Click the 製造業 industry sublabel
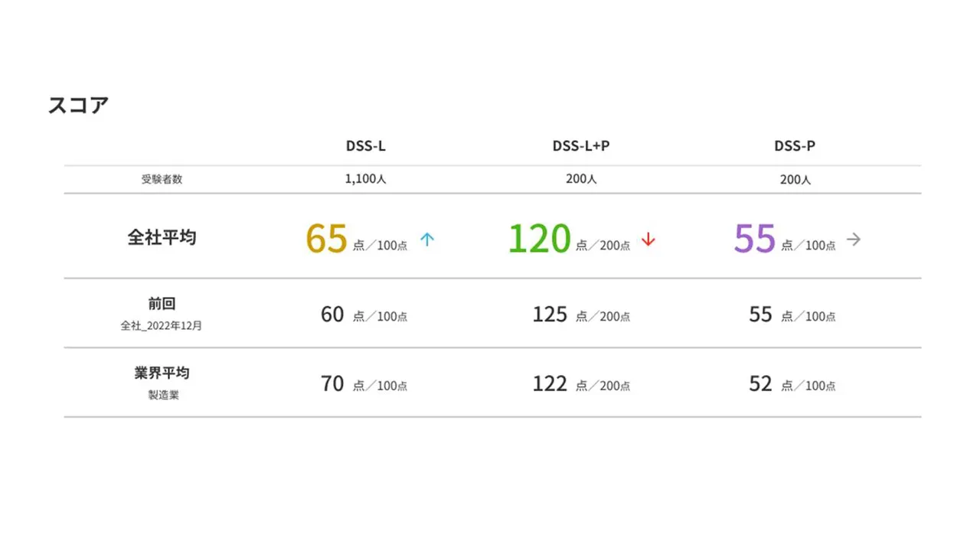 (x=163, y=396)
